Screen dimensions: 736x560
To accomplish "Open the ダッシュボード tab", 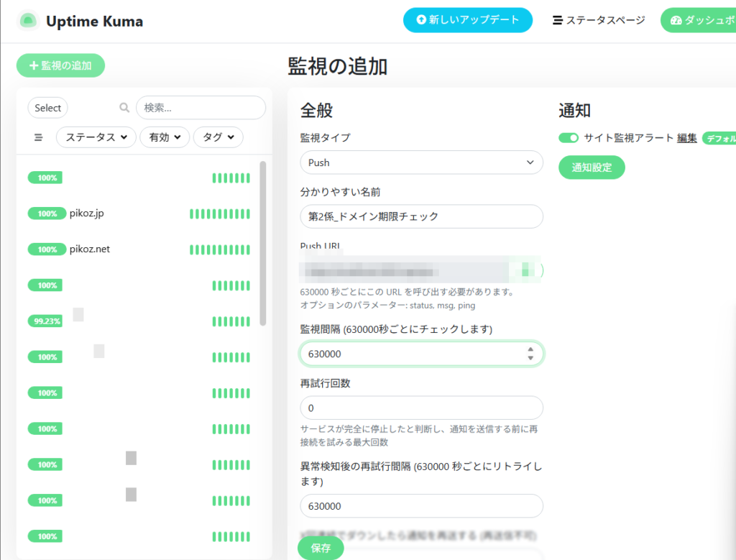I will pos(699,20).
